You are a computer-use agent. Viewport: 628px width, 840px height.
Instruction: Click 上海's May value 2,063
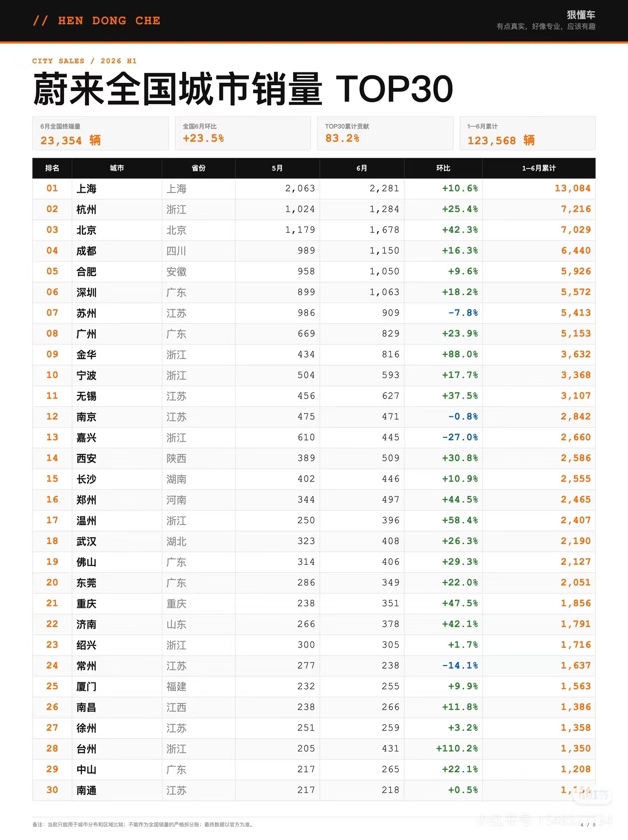pos(300,188)
